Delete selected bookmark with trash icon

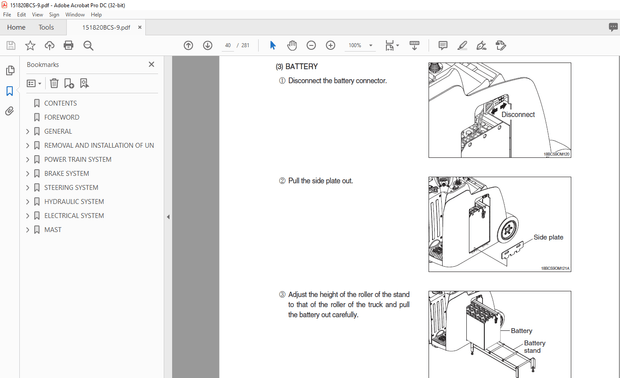pos(54,83)
